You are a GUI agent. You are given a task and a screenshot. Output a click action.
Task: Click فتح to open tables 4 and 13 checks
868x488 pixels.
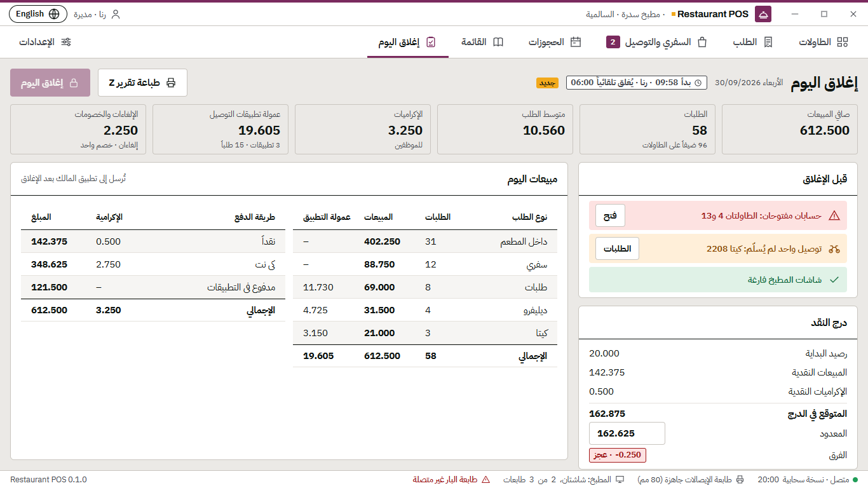click(x=610, y=215)
